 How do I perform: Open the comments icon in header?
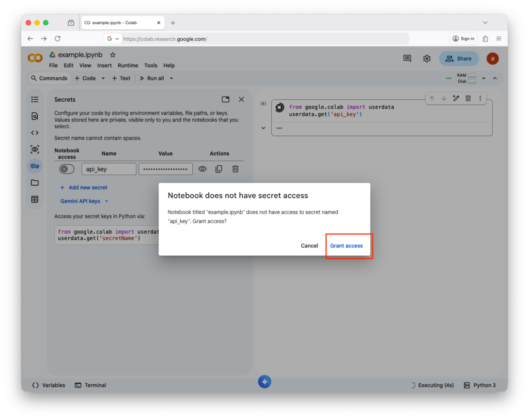point(407,58)
